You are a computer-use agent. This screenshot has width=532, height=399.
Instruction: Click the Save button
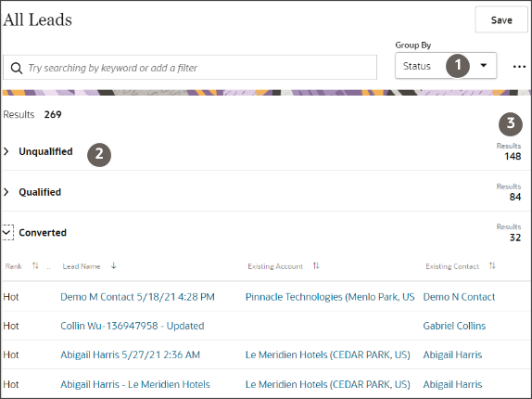click(501, 19)
